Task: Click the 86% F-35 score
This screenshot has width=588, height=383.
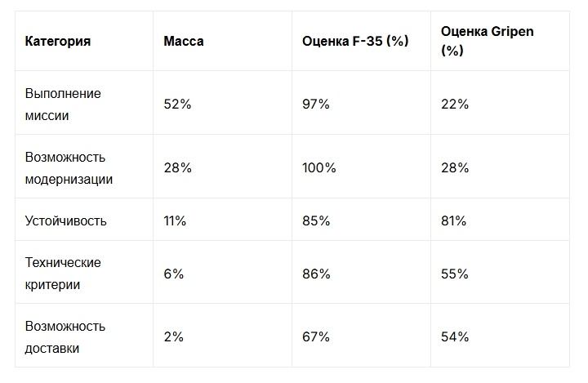Action: pyautogui.click(x=316, y=274)
